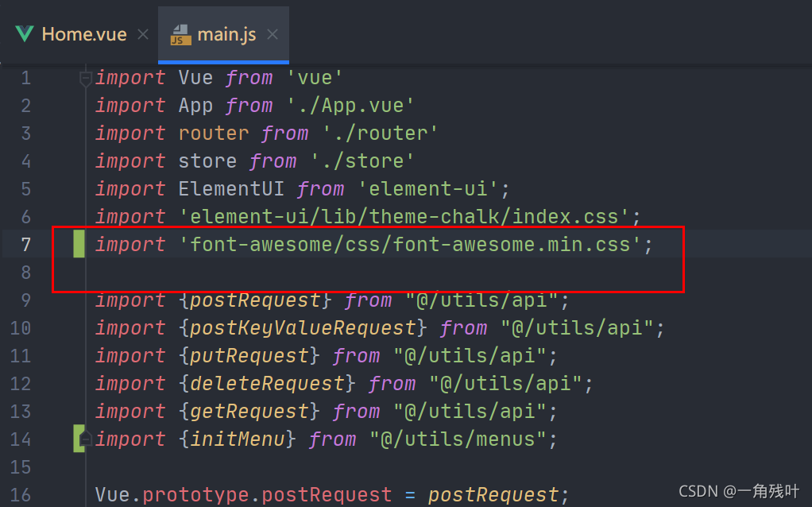Click the "@/utils/menus" path string

[x=458, y=439]
